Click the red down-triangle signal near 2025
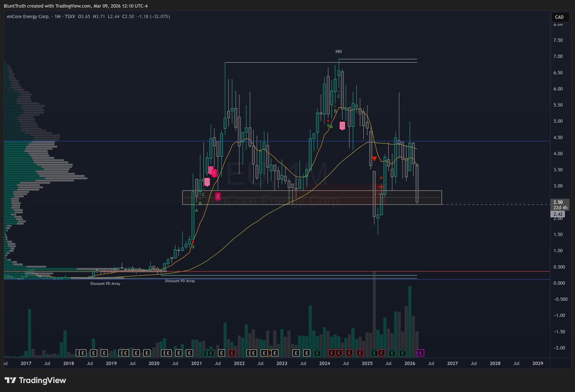Screen dimensions: 575x392 coord(374,159)
